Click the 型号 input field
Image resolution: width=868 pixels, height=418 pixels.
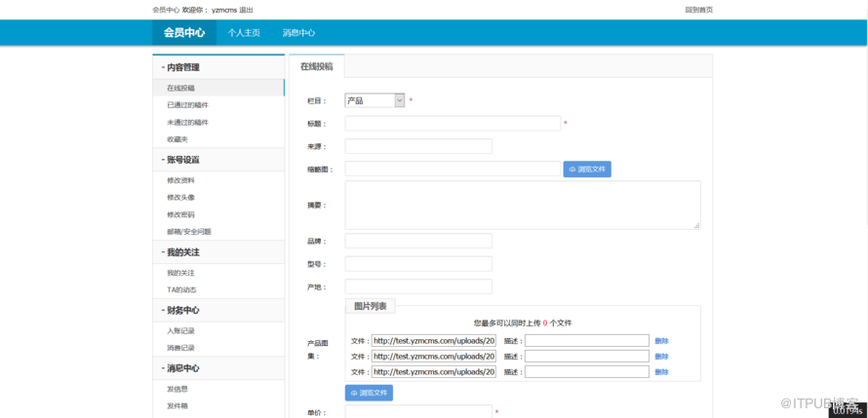point(418,264)
